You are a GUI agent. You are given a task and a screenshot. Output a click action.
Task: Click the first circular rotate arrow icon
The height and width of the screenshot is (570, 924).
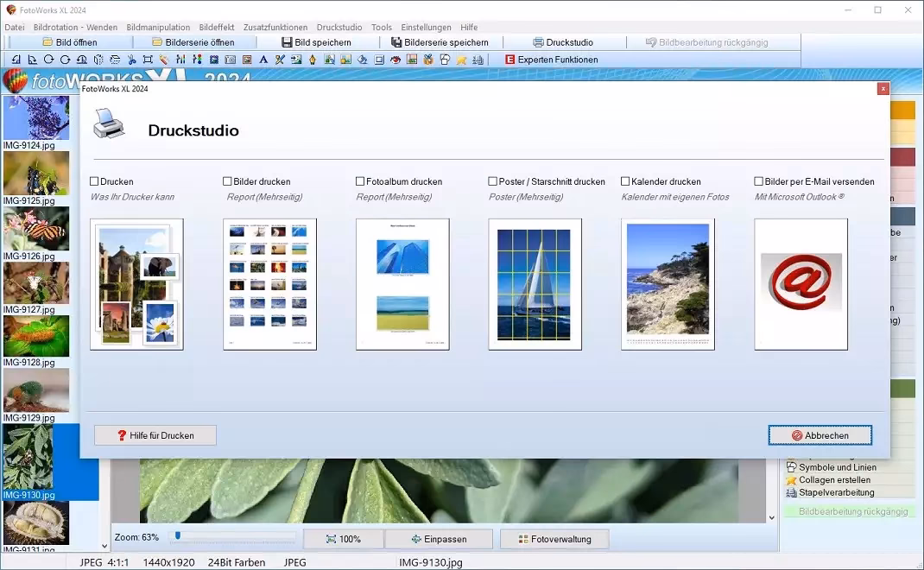(x=49, y=60)
